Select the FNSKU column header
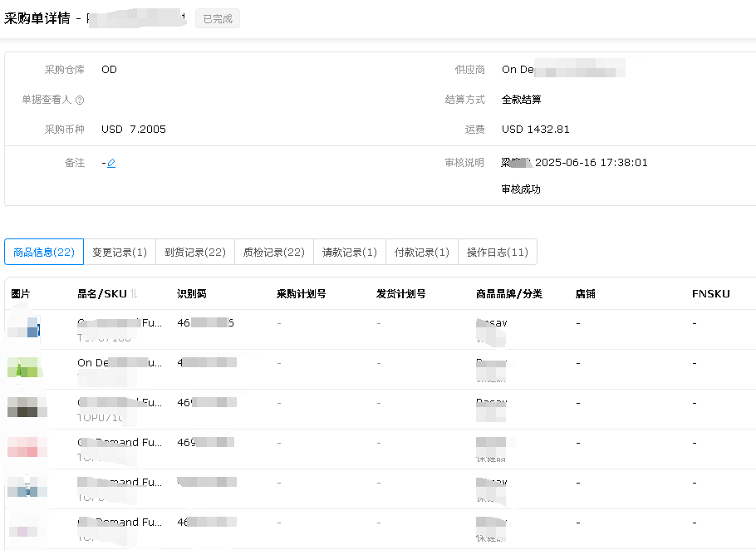Viewport: 756px width, 550px height. [710, 294]
